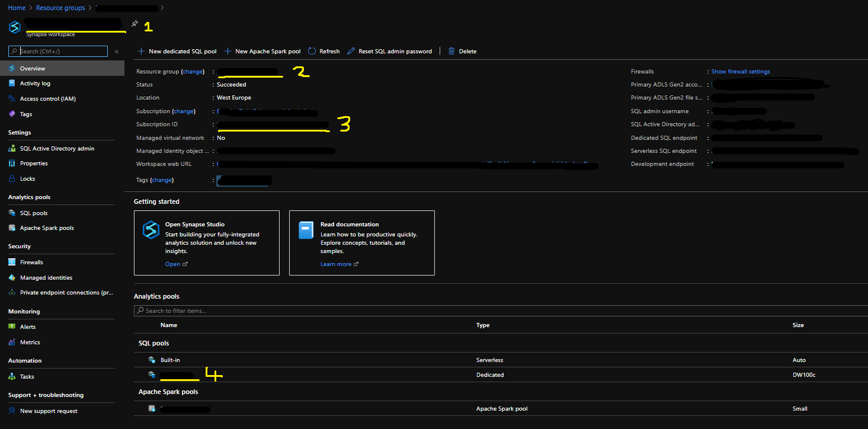This screenshot has height=429, width=868.
Task: Open Apache Spark pools settings
Action: pyautogui.click(x=46, y=228)
